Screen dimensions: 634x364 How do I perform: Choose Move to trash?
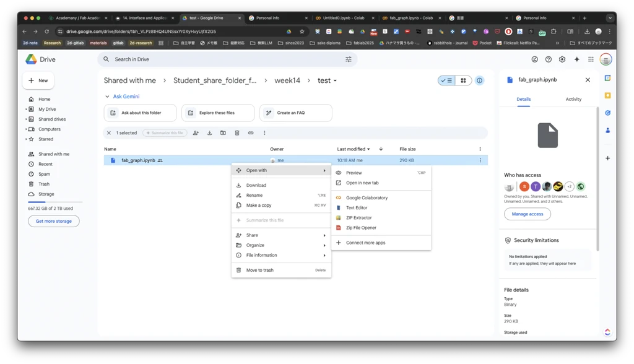[281, 270]
